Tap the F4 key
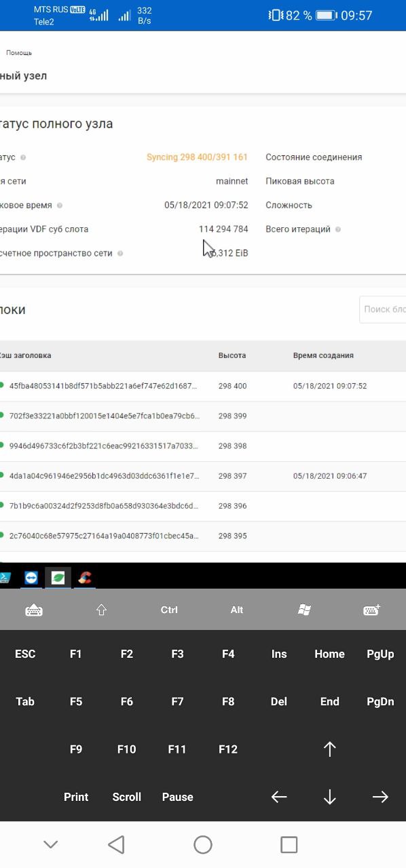This screenshot has height=868, width=406. [x=228, y=654]
